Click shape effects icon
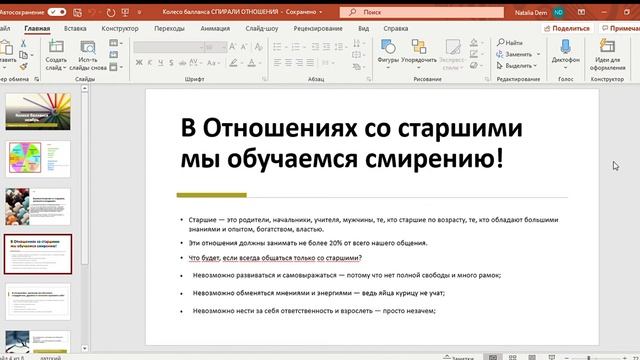 (473, 65)
